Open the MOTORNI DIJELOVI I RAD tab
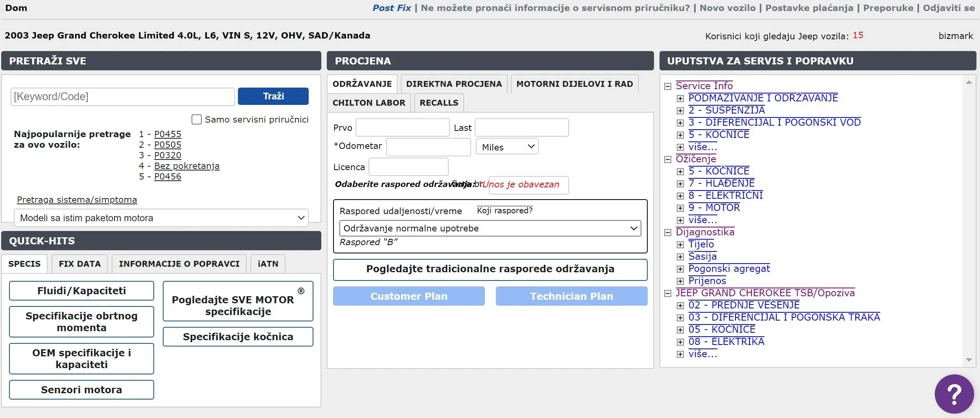The width and height of the screenshot is (980, 418). click(x=575, y=84)
